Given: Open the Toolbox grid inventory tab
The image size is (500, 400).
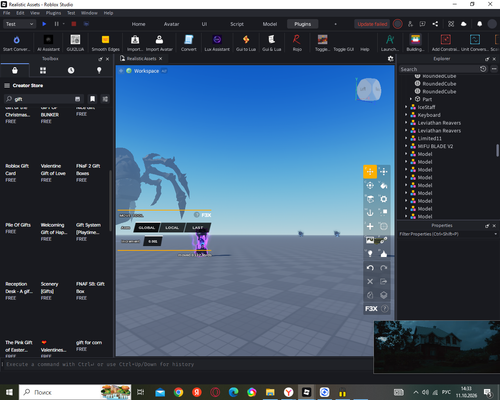Looking at the screenshot, I should (x=43, y=70).
